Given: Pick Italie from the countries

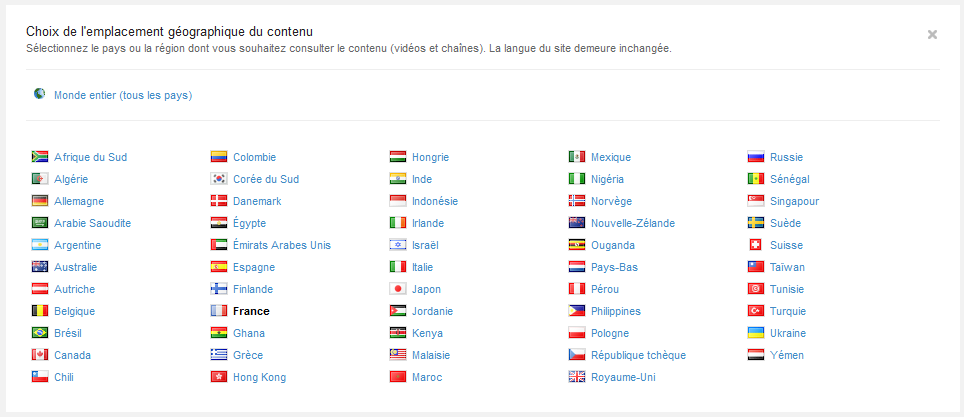Looking at the screenshot, I should [422, 267].
